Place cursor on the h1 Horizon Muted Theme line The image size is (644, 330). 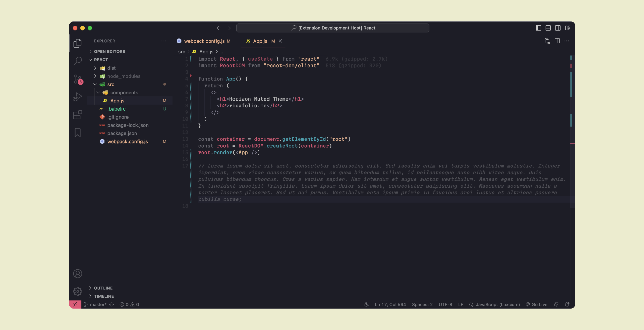point(260,99)
